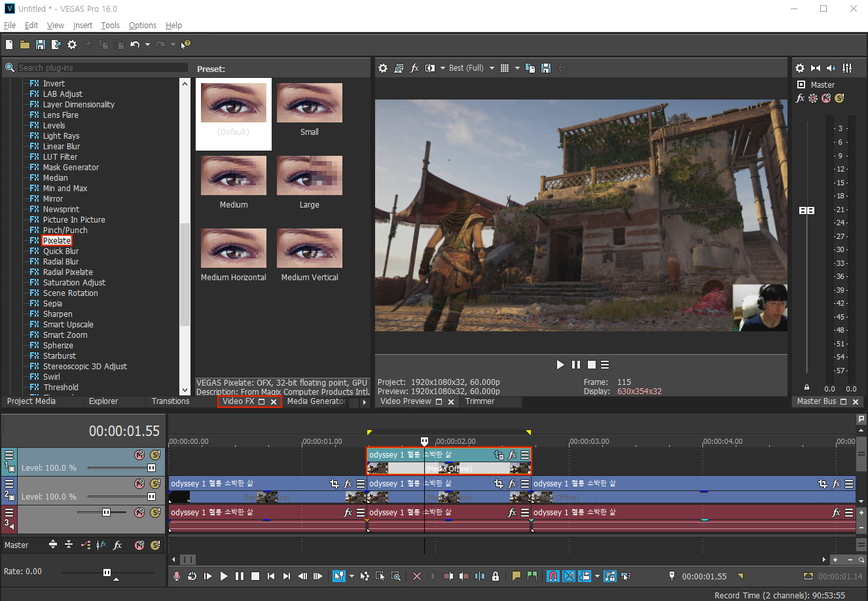Screen dimensions: 868x601
Task: Open Pan/Crop on the selected track 1 clip
Action: click(499, 455)
